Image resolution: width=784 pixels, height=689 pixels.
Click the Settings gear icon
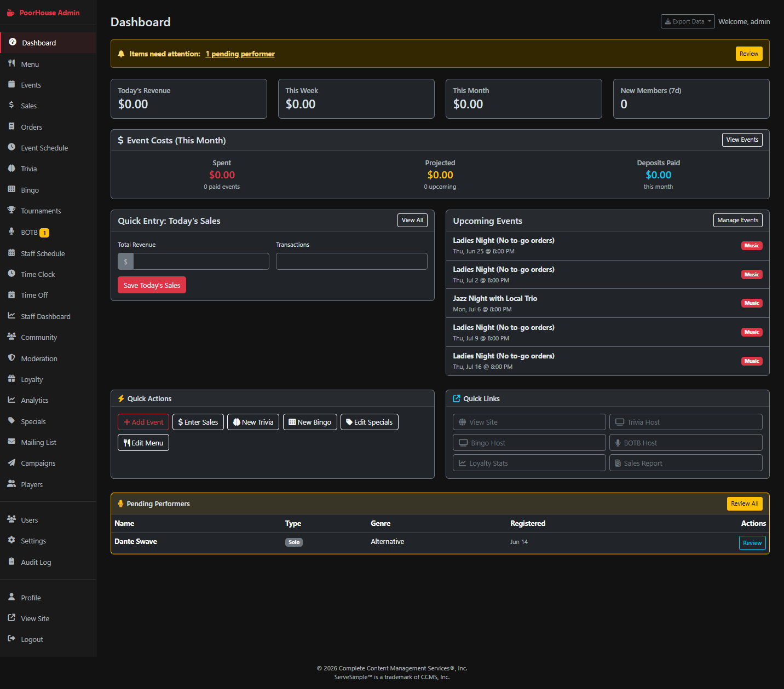pyautogui.click(x=11, y=540)
